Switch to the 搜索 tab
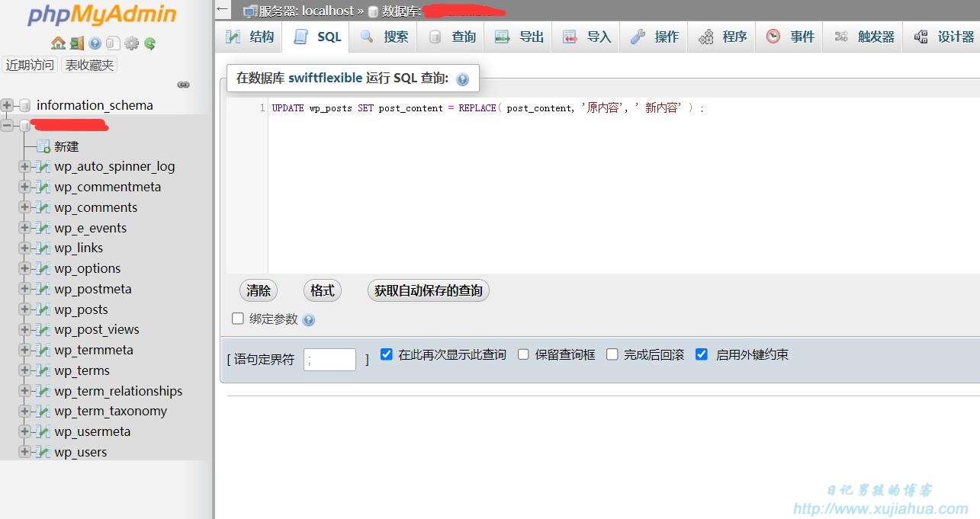 (x=384, y=37)
